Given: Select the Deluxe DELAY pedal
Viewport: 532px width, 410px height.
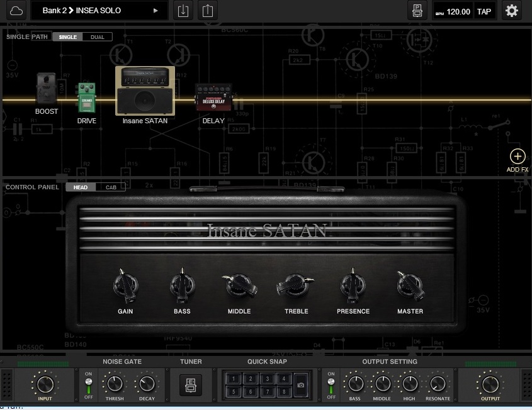Looking at the screenshot, I should coord(213,97).
